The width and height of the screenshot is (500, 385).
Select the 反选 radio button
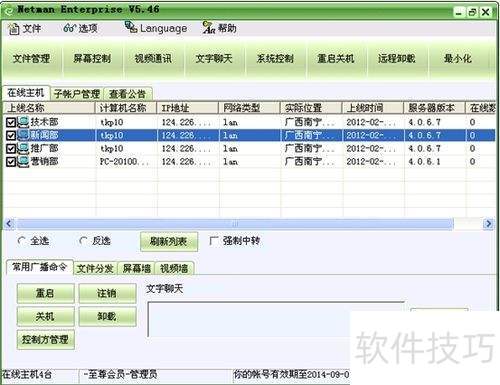[x=83, y=241]
